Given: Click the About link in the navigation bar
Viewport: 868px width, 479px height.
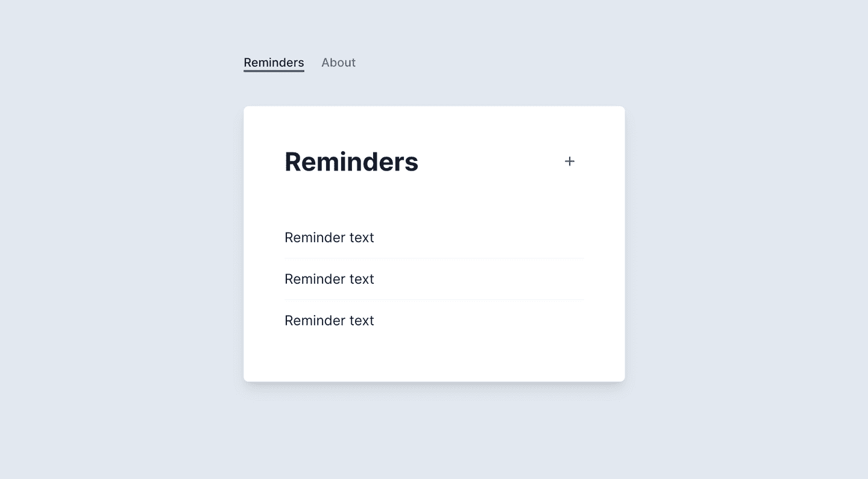Looking at the screenshot, I should (338, 62).
